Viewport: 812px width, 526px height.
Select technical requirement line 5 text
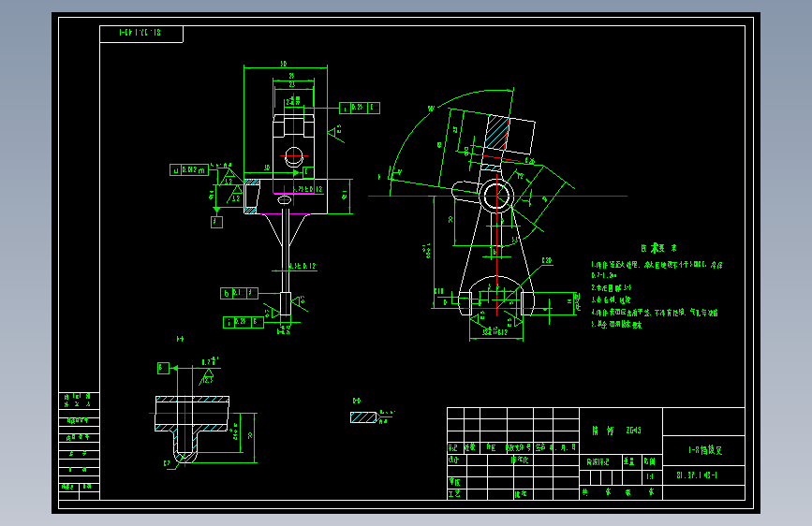pos(616,325)
